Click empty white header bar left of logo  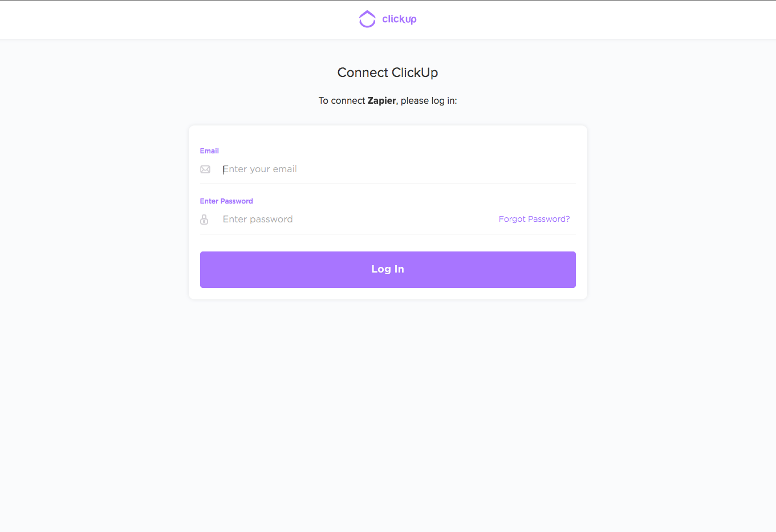(x=171, y=19)
